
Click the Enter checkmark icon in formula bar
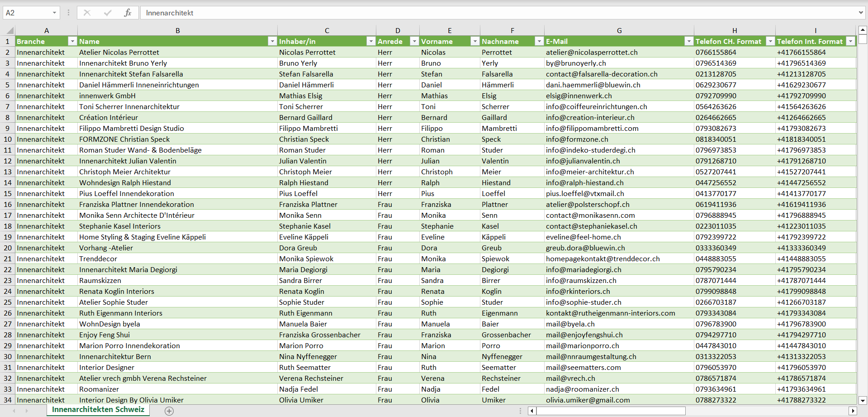(x=108, y=13)
